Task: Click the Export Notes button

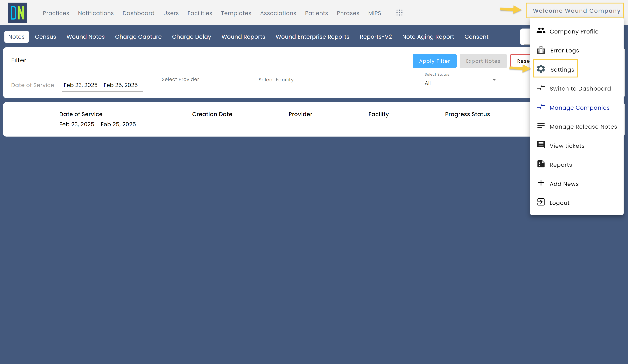Action: pos(483,61)
